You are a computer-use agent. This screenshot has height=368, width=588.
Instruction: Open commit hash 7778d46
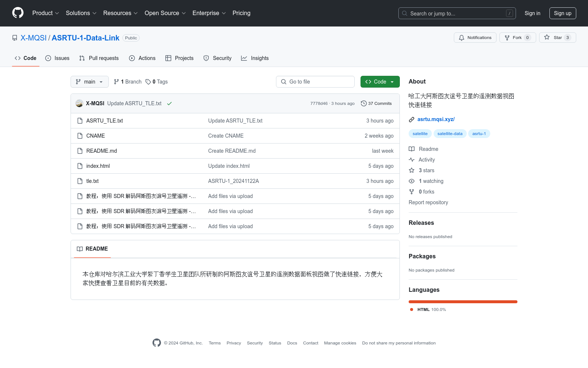click(319, 103)
